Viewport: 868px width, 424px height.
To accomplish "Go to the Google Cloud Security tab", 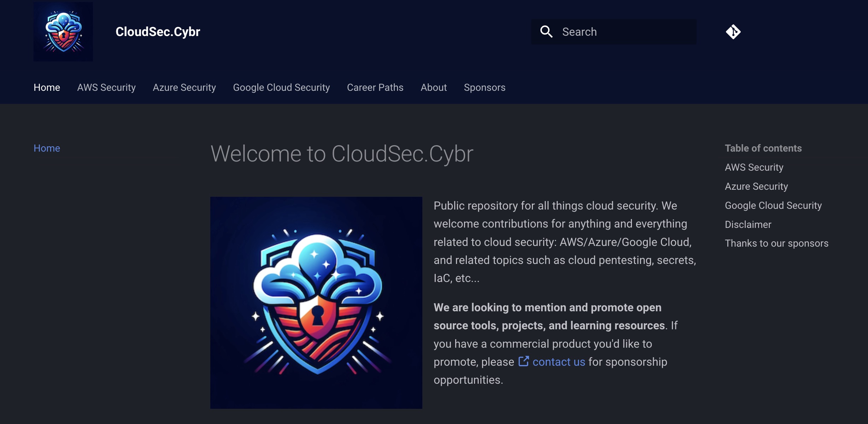I will point(281,87).
